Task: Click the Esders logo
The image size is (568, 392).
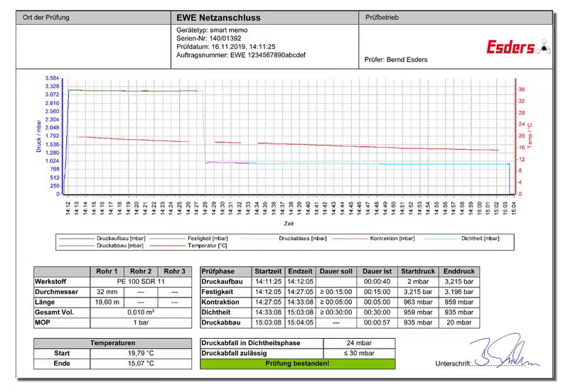Action: (518, 47)
